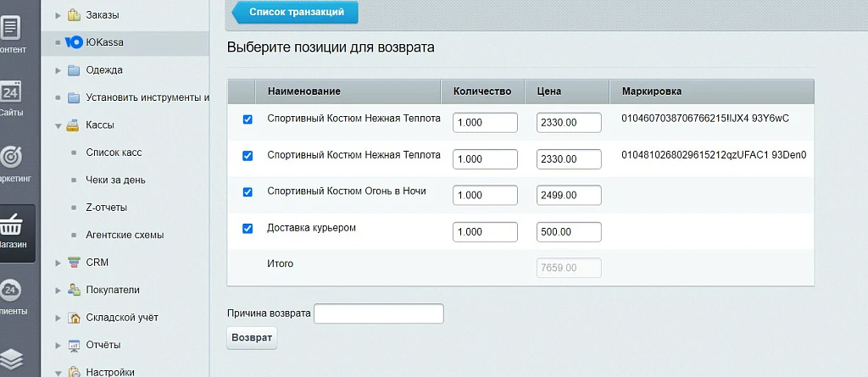The image size is (868, 377).
Task: Click the Итого label
Action: tap(280, 264)
